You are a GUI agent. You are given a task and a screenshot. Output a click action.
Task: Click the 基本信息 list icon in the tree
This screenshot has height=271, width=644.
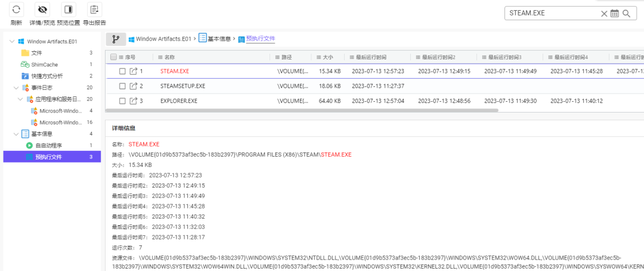point(25,133)
